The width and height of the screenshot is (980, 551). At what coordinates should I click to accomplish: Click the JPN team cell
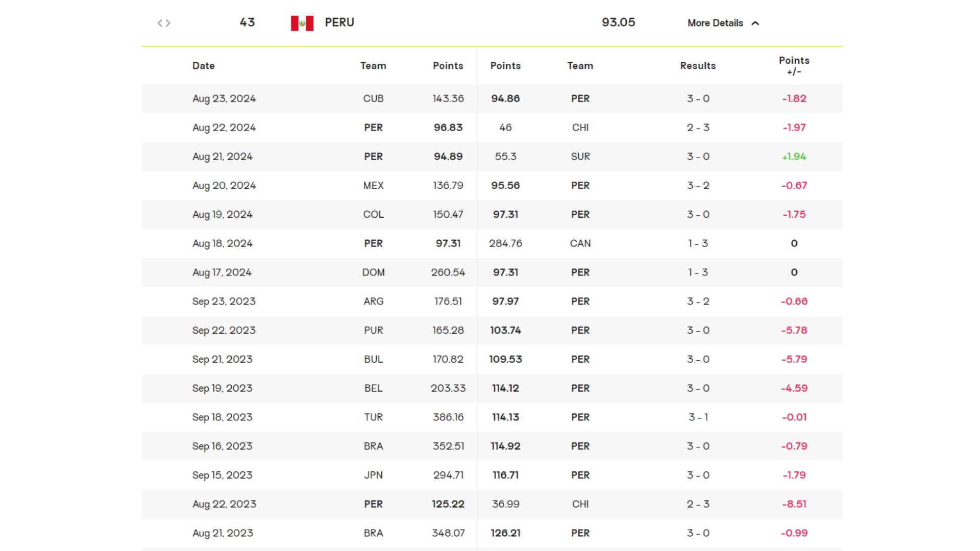[x=373, y=476]
